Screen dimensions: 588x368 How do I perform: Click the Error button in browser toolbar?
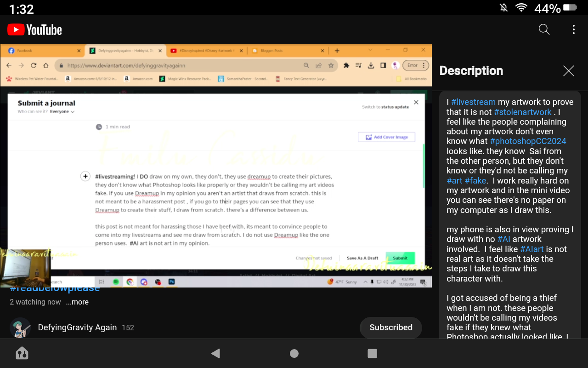coord(416,65)
